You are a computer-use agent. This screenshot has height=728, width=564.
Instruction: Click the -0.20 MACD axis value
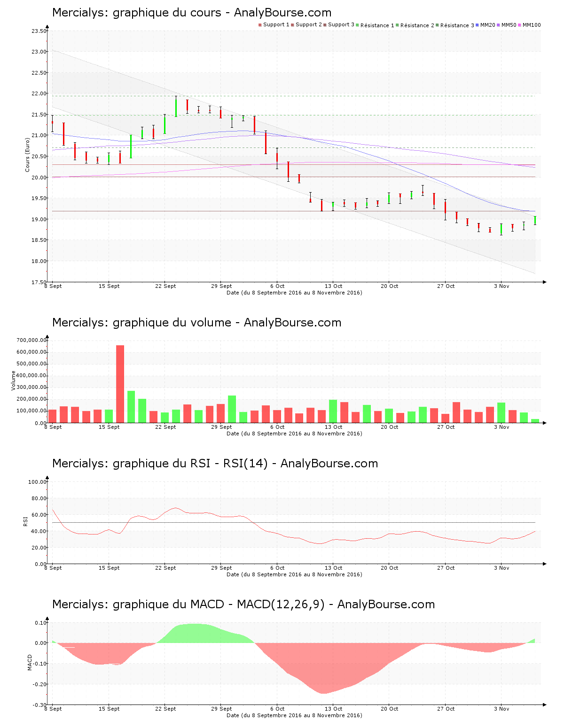(39, 684)
